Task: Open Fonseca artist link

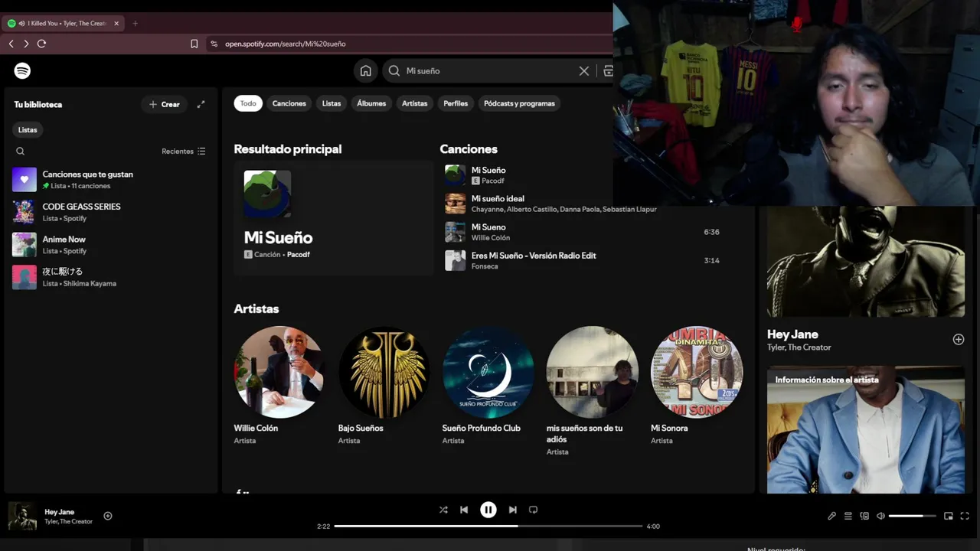Action: point(485,266)
